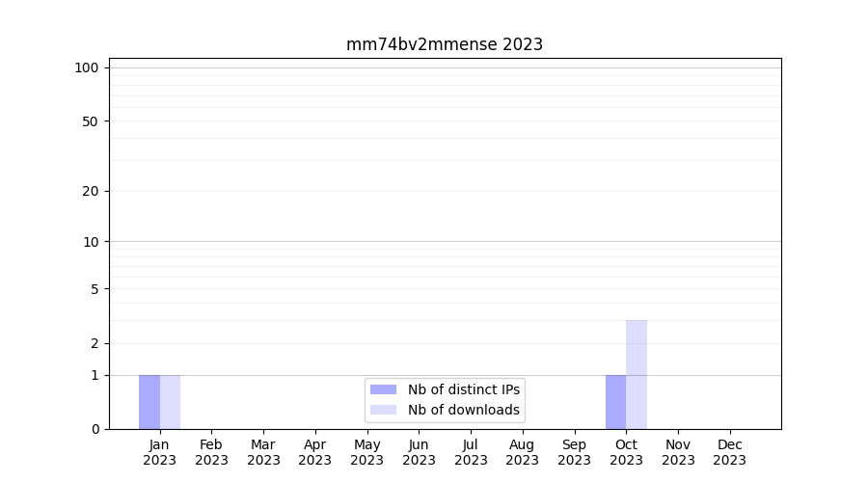This screenshot has width=868, height=482.
Task: Select the light blue downloads legend swatch
Action: [x=383, y=410]
